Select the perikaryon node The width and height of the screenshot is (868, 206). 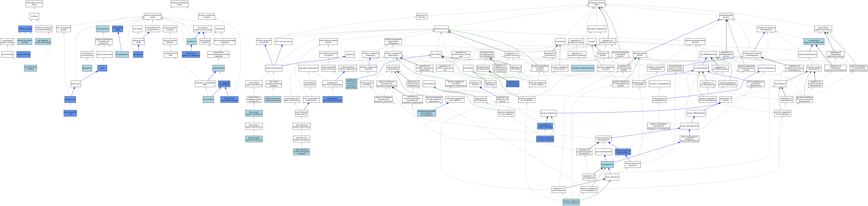point(138,54)
